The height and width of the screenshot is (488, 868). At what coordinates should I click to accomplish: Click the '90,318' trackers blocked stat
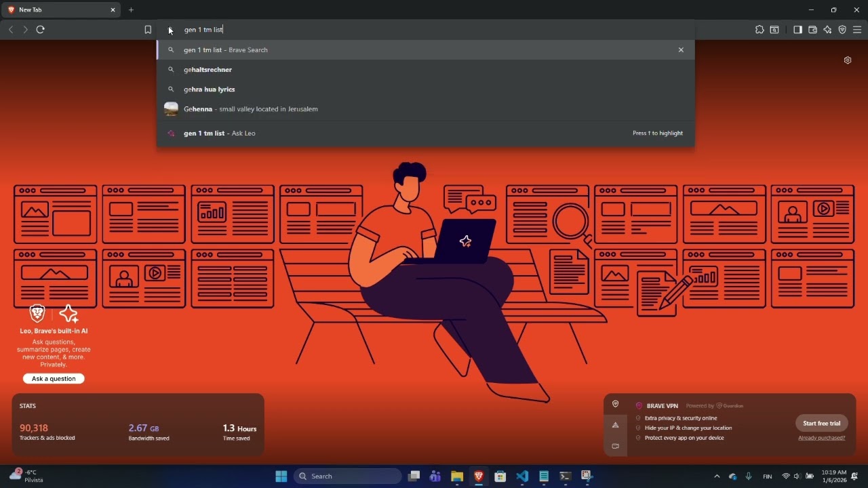pyautogui.click(x=34, y=428)
